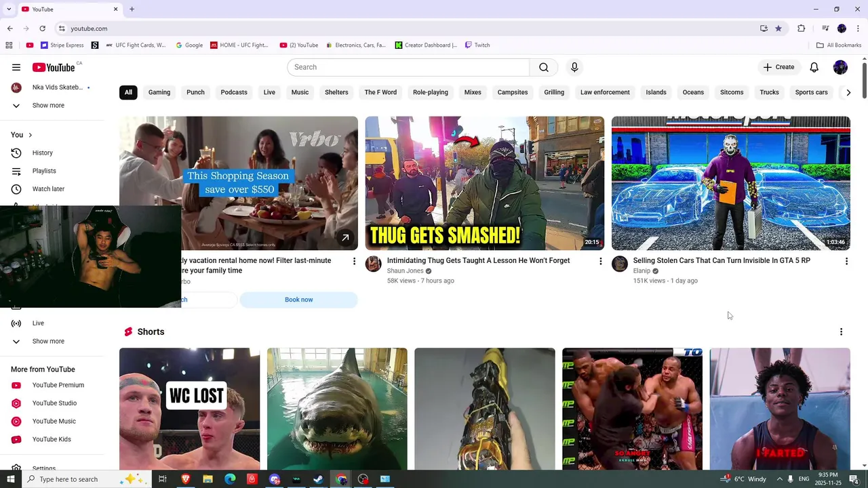868x488 pixels.
Task: Open the Stripe Express bookmark
Action: [62, 45]
